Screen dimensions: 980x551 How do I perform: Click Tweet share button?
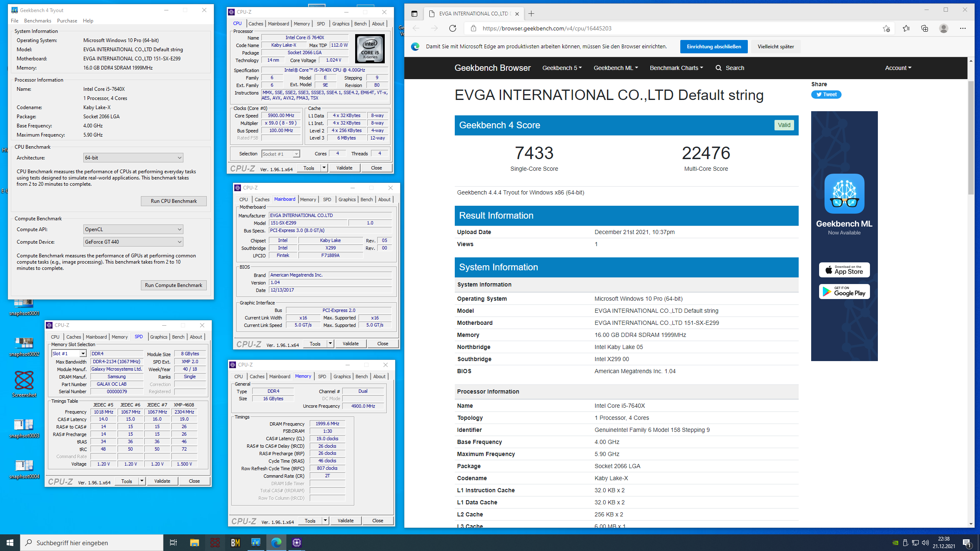(x=826, y=95)
